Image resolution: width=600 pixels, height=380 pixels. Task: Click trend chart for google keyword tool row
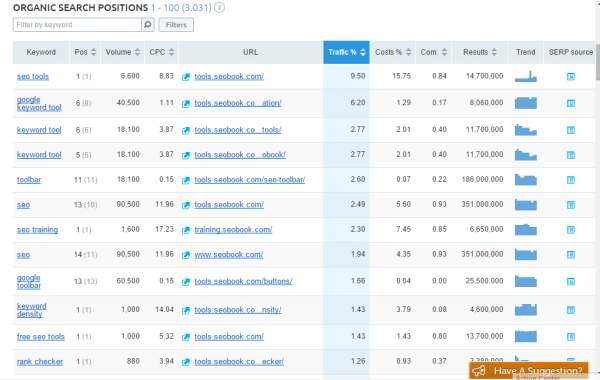[x=526, y=103]
